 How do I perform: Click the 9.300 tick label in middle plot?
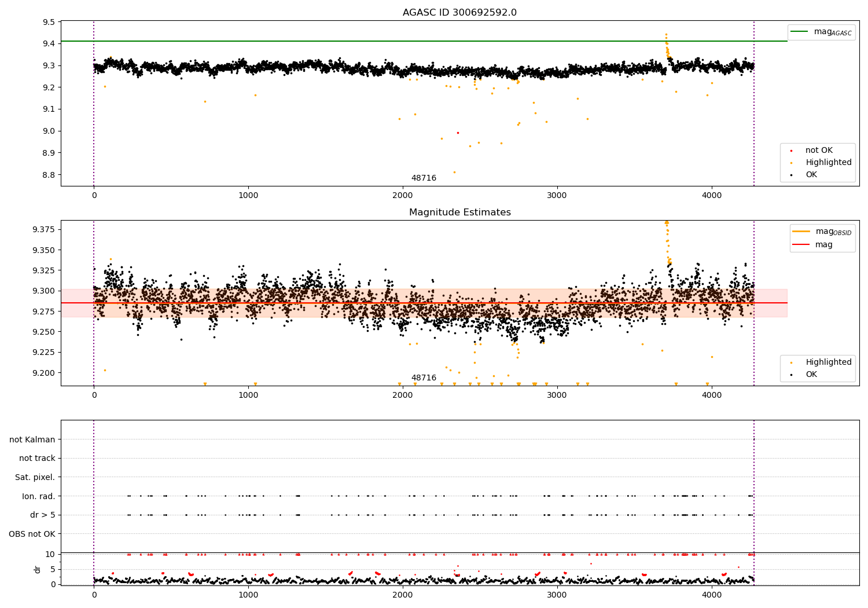(x=44, y=291)
